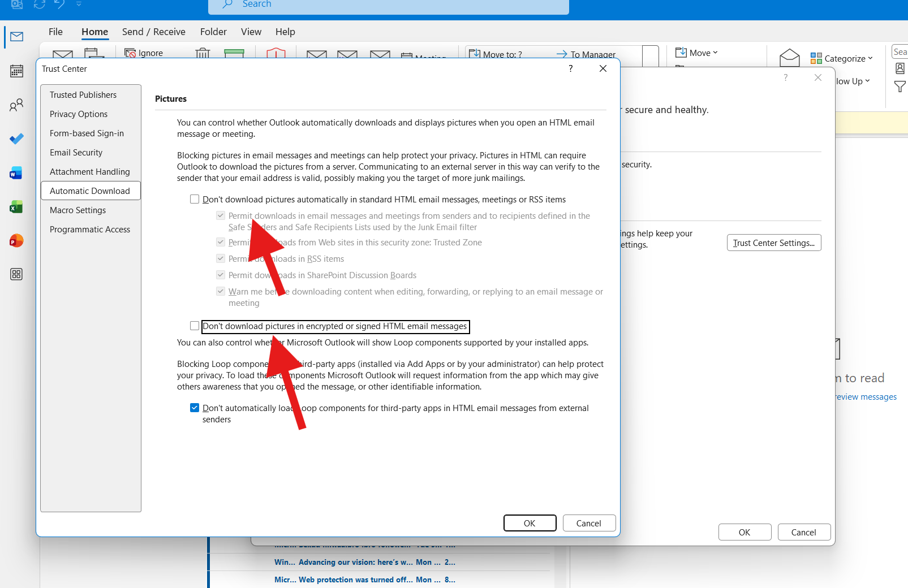
Task: Launch PowerPoint from the left sidebar
Action: (16, 241)
